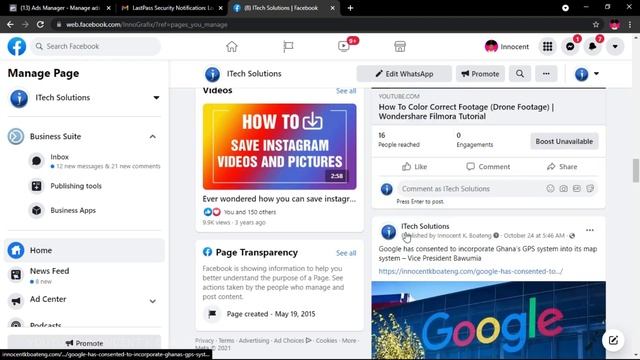
Task: Click the Boost Unavailable button
Action: pyautogui.click(x=564, y=141)
